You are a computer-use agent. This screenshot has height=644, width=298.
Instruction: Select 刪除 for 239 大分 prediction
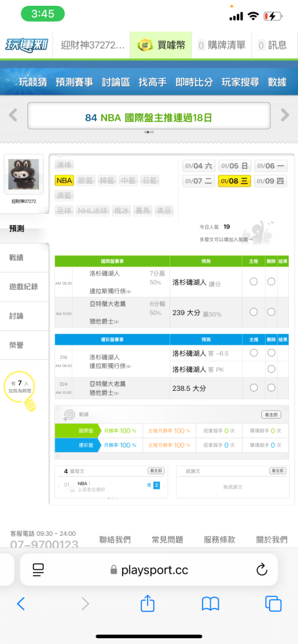pyautogui.click(x=271, y=312)
